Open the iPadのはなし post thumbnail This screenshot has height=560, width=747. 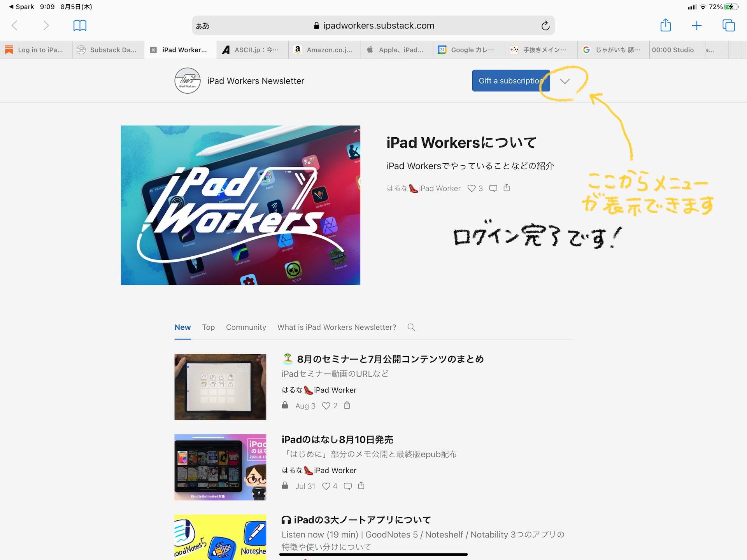pyautogui.click(x=220, y=467)
